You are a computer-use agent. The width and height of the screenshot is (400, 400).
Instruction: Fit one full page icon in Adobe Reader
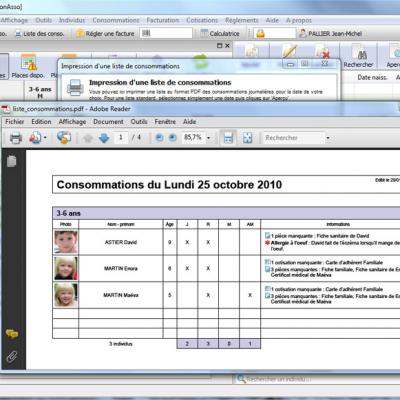pyautogui.click(x=247, y=138)
